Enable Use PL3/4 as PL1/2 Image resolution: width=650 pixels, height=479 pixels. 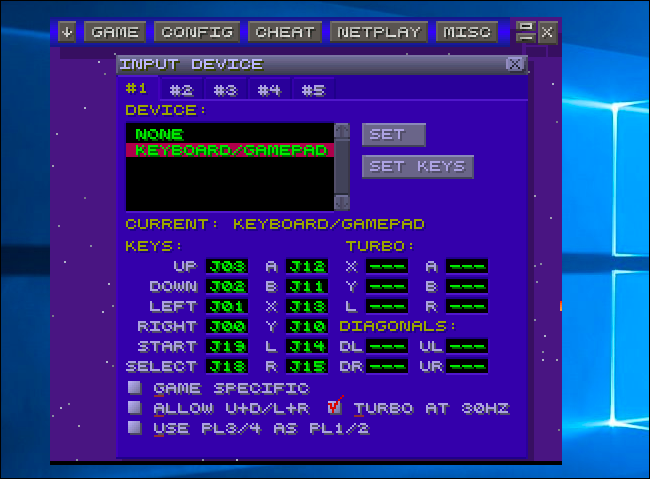tap(134, 427)
